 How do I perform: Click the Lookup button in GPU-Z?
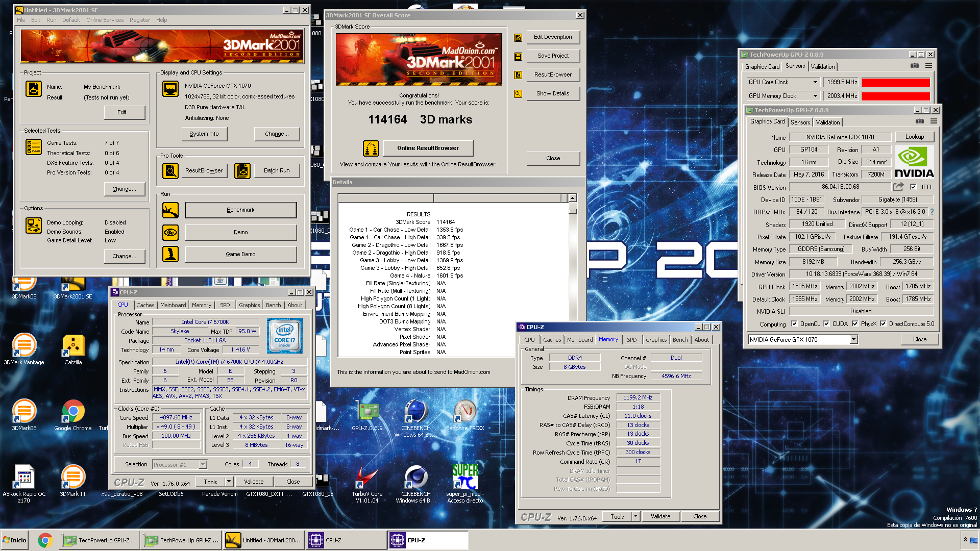[915, 137]
